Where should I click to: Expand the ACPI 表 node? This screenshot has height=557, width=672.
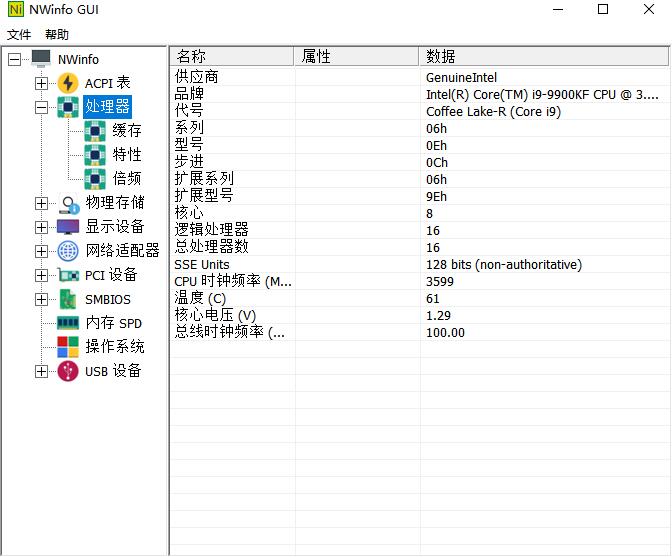pyautogui.click(x=41, y=83)
